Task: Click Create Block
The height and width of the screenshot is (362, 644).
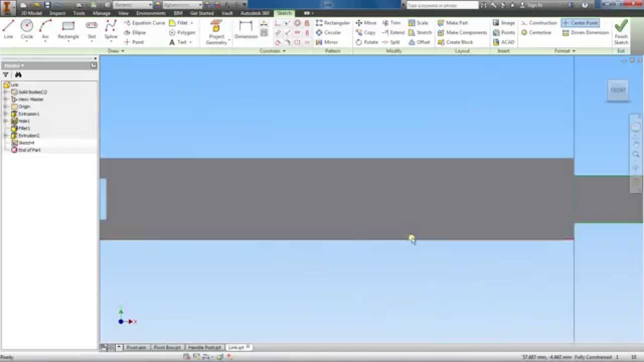Action: [455, 42]
